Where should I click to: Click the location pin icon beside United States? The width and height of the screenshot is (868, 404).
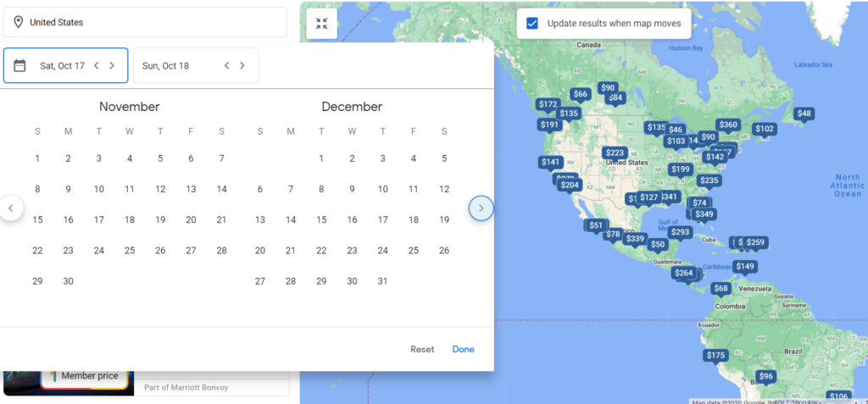[19, 22]
